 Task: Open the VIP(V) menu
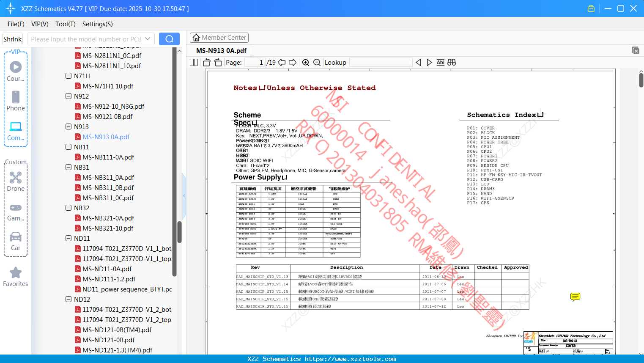(x=40, y=24)
